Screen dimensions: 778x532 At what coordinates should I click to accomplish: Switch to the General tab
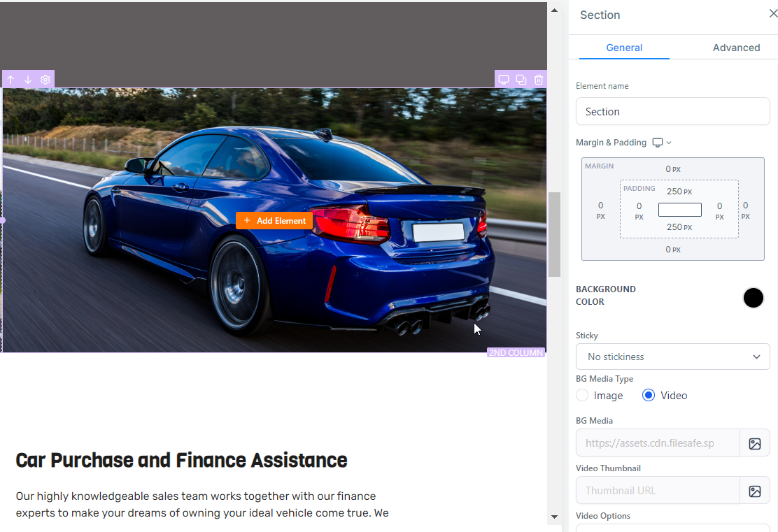(x=624, y=48)
